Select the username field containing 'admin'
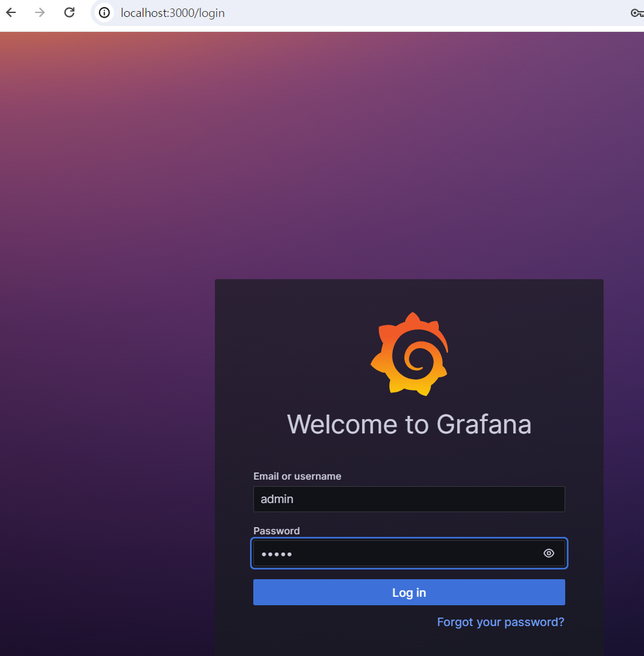 coord(409,499)
